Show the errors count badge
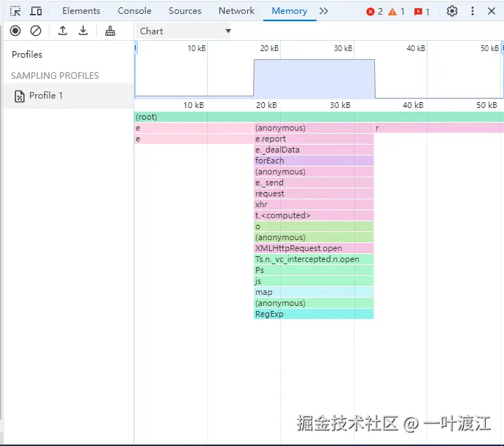 [x=374, y=12]
